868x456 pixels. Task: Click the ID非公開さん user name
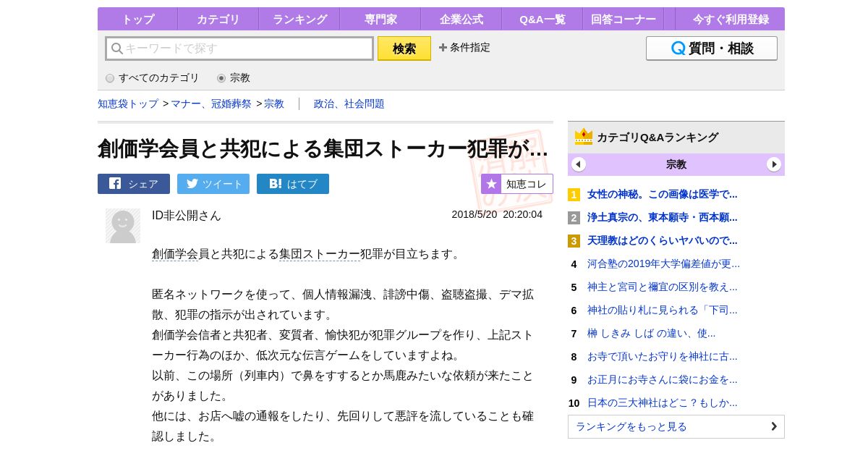(187, 216)
